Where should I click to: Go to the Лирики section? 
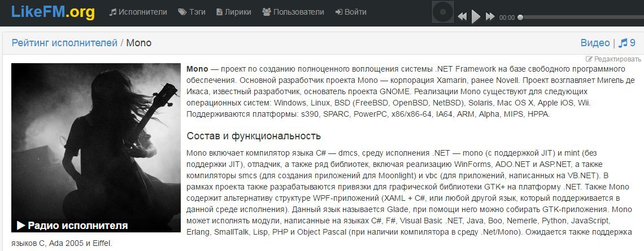pyautogui.click(x=233, y=12)
